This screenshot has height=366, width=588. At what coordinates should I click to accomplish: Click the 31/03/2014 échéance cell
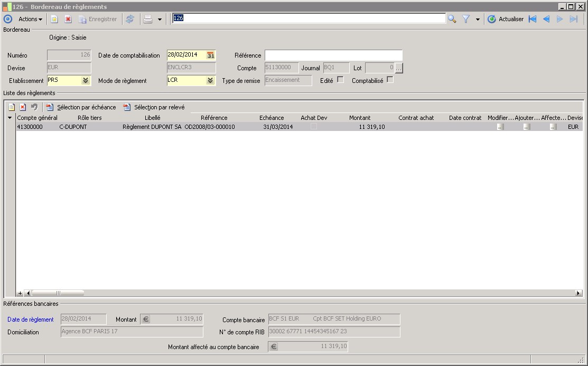tap(278, 127)
